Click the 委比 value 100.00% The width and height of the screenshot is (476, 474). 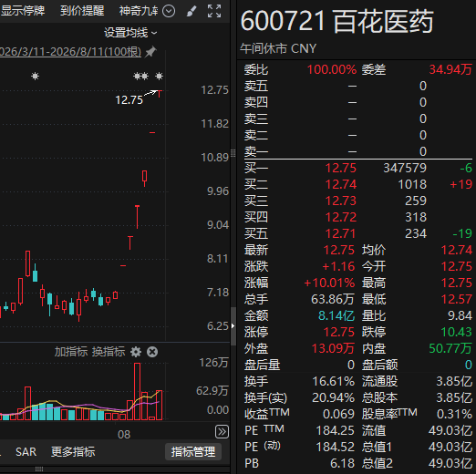click(332, 69)
